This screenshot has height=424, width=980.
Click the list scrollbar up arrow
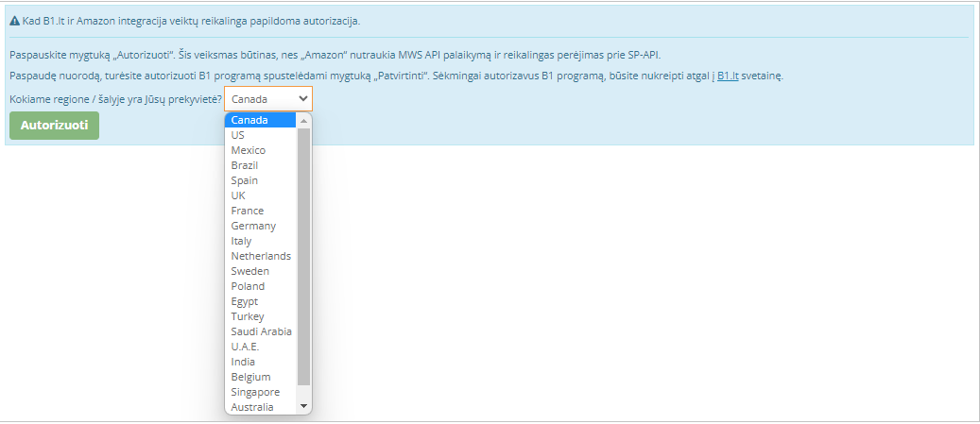(303, 121)
